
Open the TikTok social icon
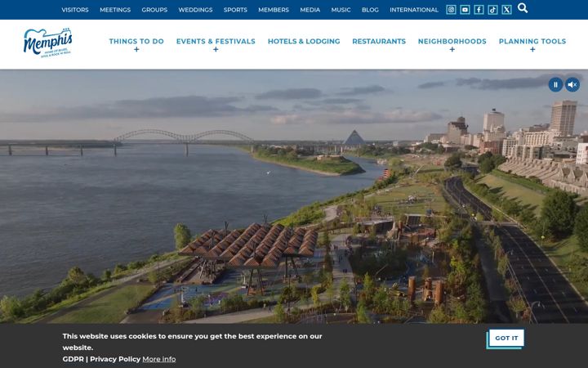pyautogui.click(x=492, y=10)
